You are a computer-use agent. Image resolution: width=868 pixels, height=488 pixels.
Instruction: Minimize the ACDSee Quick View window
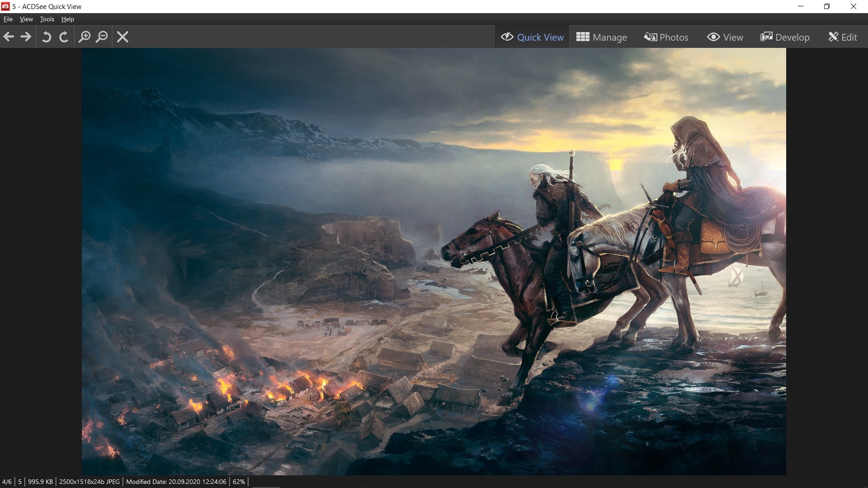(x=801, y=6)
